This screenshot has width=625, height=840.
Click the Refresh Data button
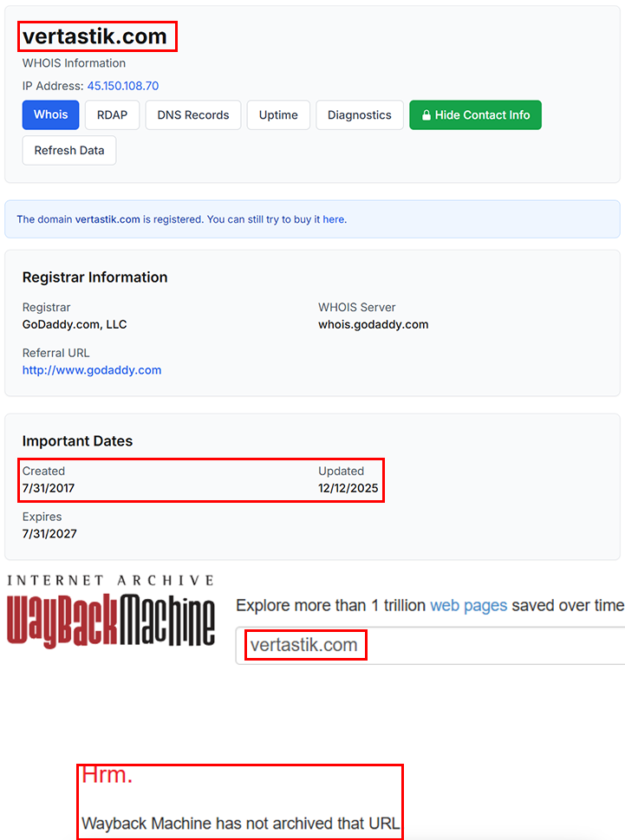click(69, 151)
